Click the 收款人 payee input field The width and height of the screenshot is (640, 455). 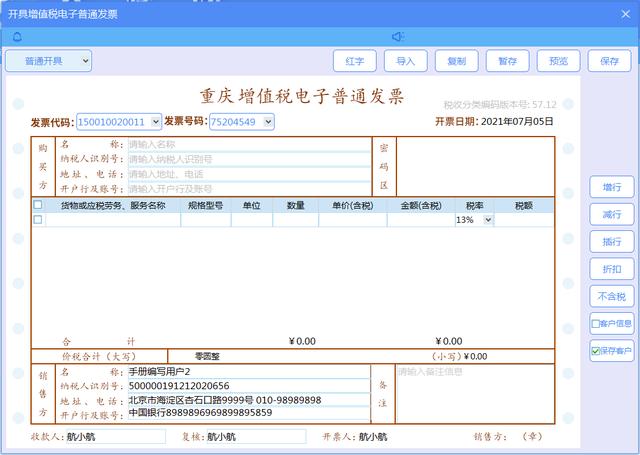116,437
